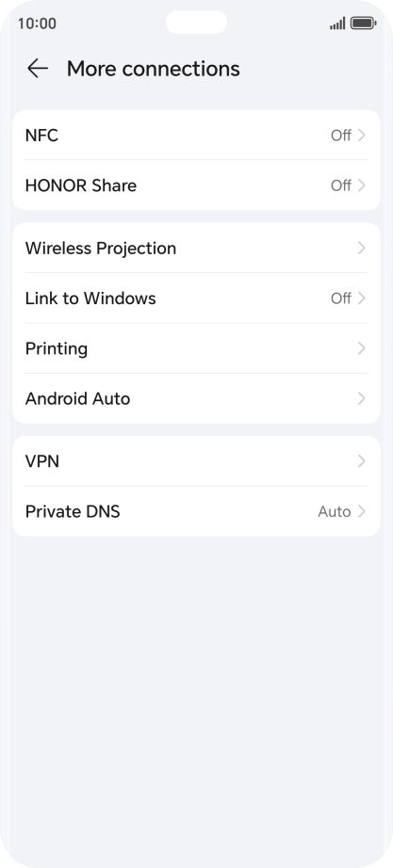Tap the signal strength icon
Image resolution: width=393 pixels, height=868 pixels.
click(x=337, y=24)
